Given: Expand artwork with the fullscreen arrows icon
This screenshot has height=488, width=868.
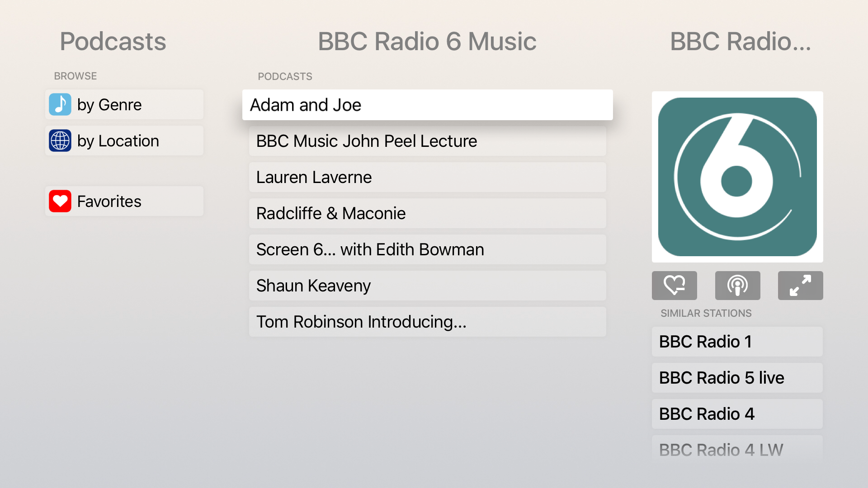Looking at the screenshot, I should [800, 286].
